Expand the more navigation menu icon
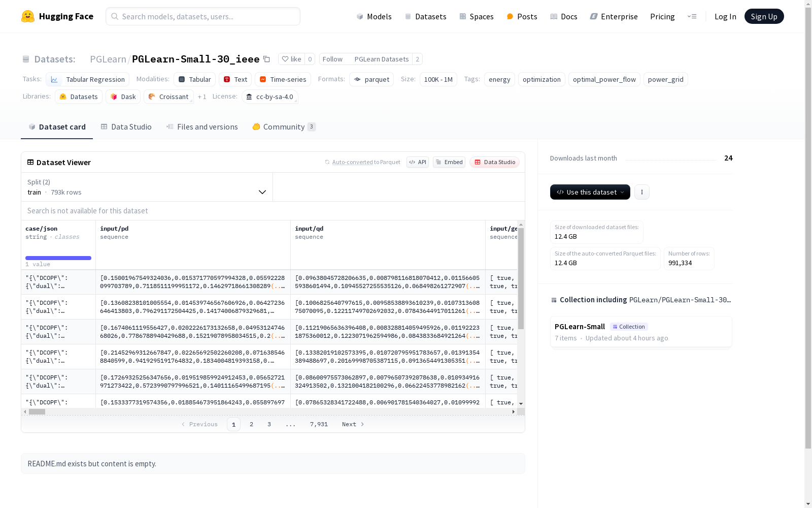This screenshot has width=812, height=508. point(692,16)
